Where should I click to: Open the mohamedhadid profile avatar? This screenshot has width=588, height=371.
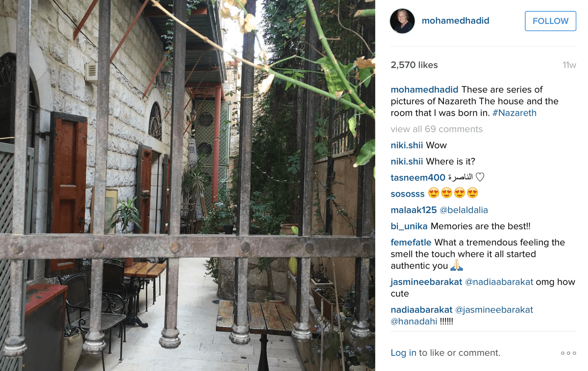402,21
